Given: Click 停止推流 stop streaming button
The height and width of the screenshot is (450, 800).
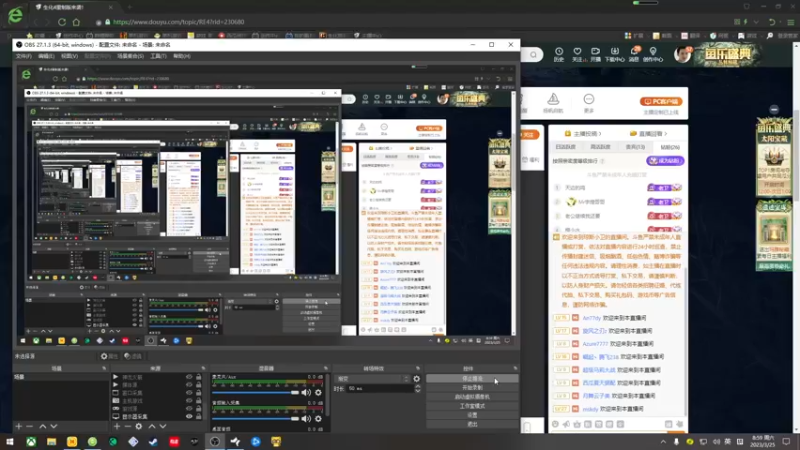Looking at the screenshot, I should 472,379.
